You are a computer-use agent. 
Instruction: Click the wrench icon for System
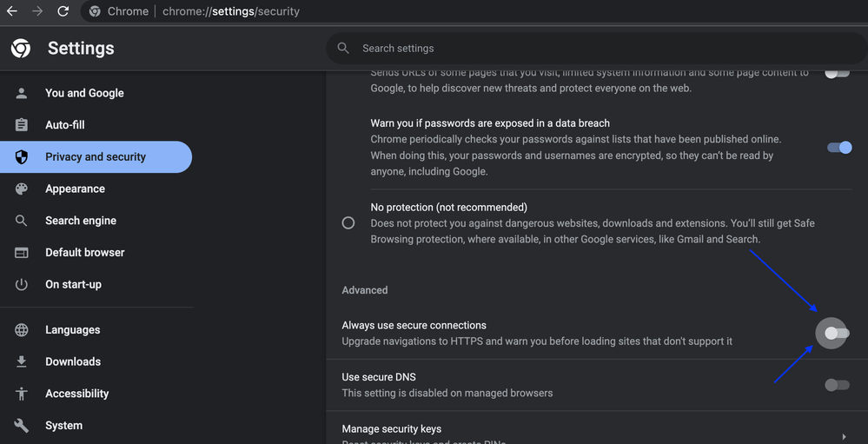pos(22,426)
